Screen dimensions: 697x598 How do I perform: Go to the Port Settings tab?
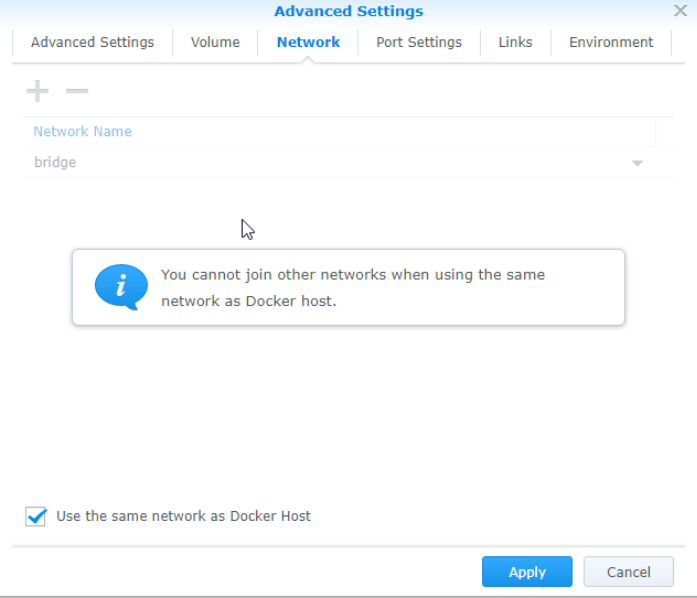tap(419, 42)
